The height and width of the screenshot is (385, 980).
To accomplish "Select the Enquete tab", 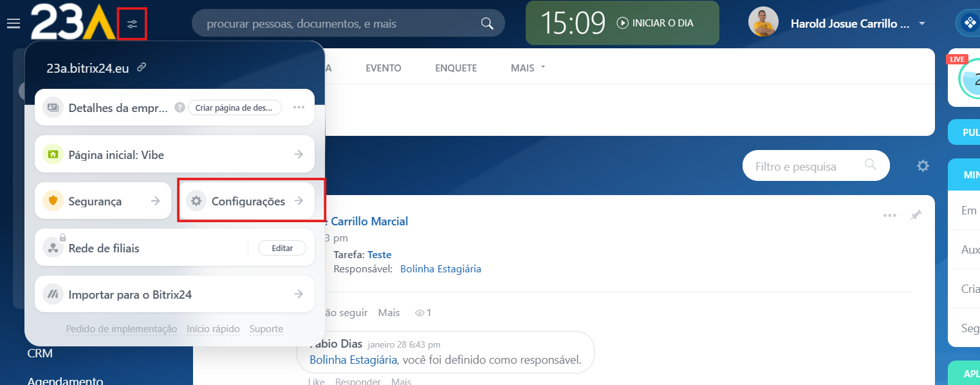I will [x=456, y=68].
